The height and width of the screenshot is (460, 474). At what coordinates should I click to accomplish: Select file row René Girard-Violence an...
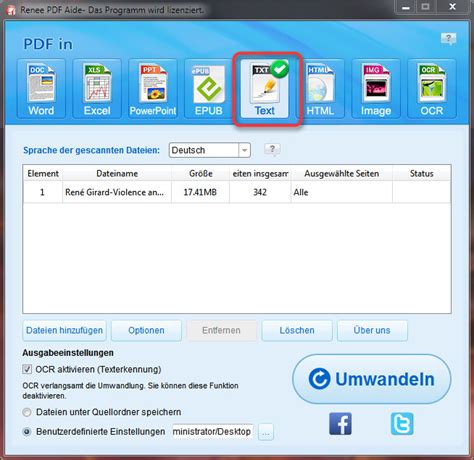coord(237,192)
